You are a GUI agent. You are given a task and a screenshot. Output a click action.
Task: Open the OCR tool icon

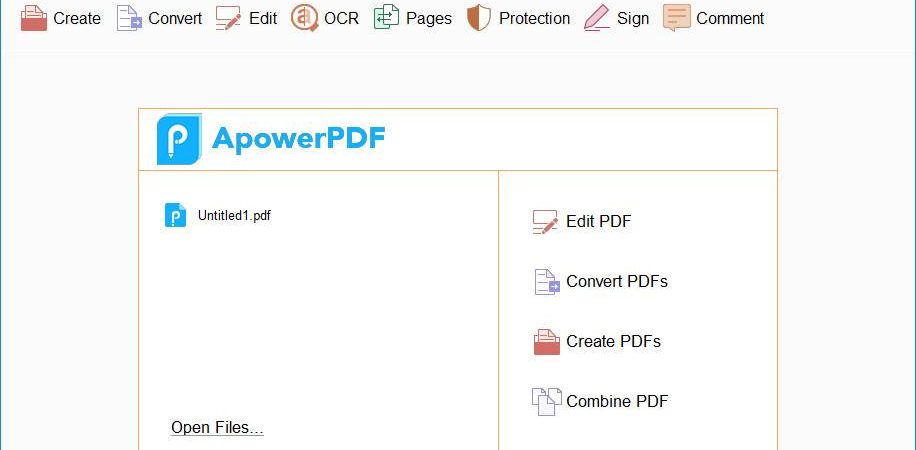point(304,18)
